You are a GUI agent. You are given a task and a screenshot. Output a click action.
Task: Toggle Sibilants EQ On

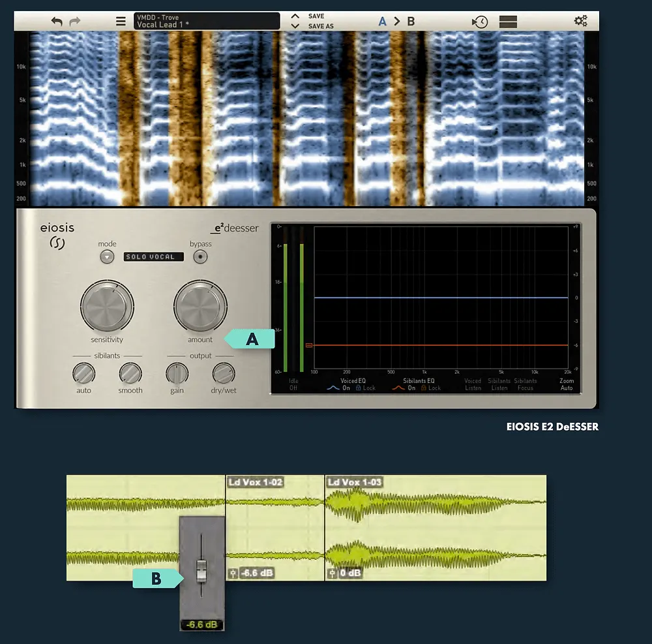pyautogui.click(x=411, y=388)
